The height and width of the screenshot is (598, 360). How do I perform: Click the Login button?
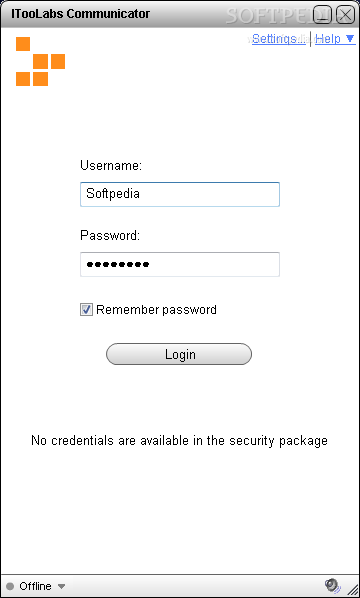pos(179,354)
